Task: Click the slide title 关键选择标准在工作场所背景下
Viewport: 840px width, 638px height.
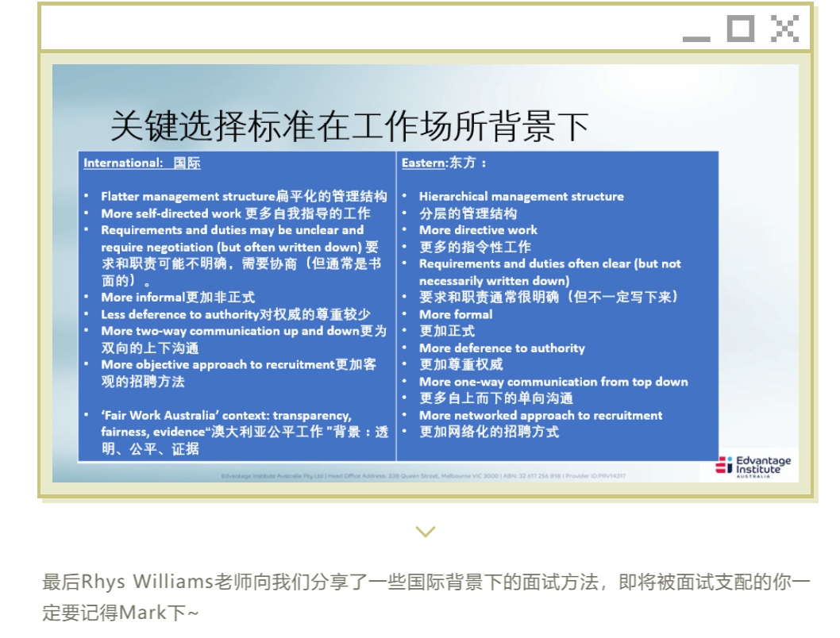Action: [x=349, y=125]
